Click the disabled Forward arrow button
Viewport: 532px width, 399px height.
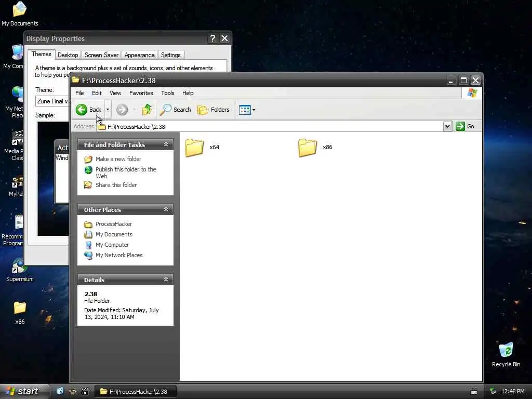pos(122,110)
